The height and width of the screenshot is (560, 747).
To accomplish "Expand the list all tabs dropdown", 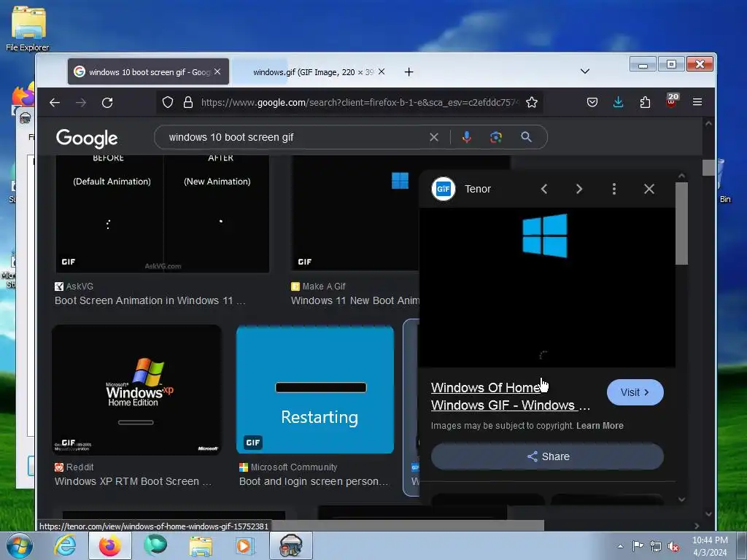I will [585, 71].
